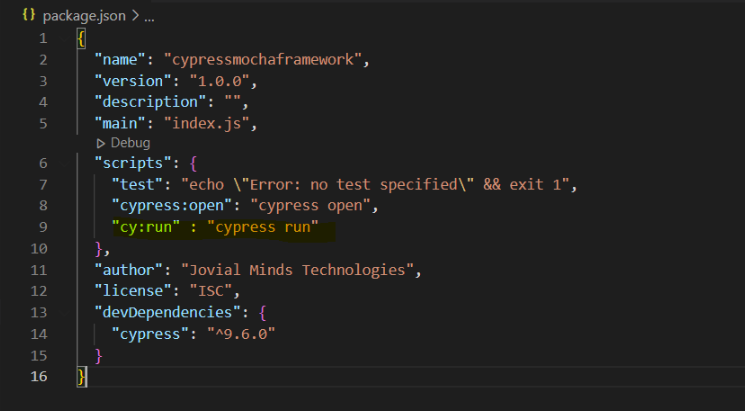Click the "cypress run" value
Viewport: 745px width, 411px height.
(263, 227)
